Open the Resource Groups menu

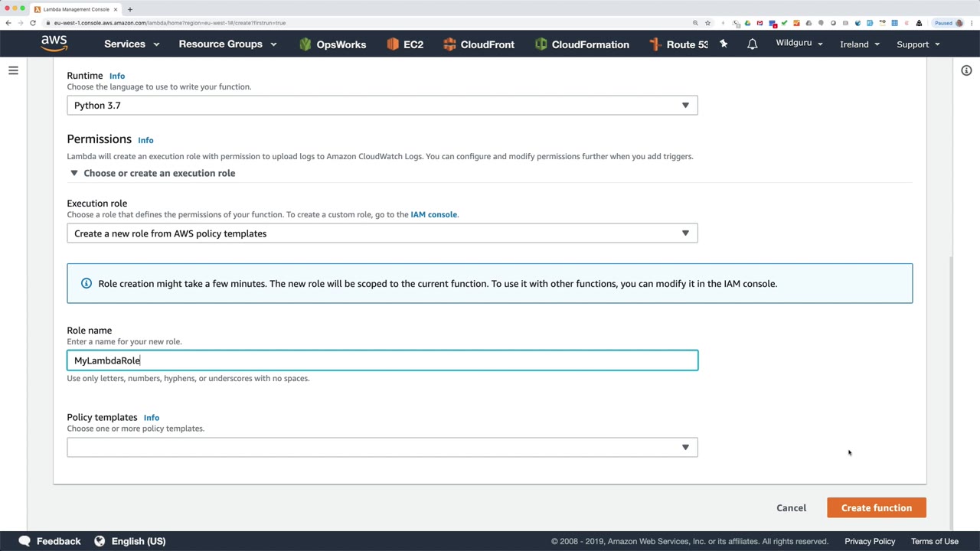tap(227, 44)
